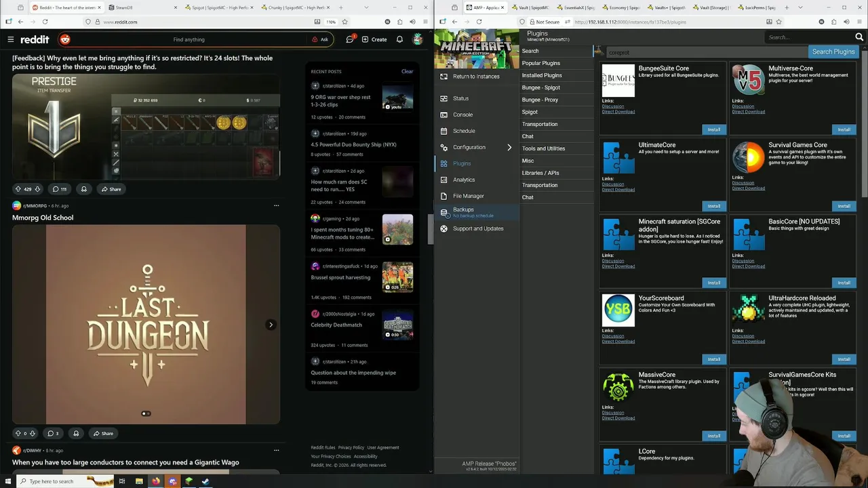Go to next image in Last Dungeon gallery
Image resolution: width=868 pixels, height=488 pixels.
pos(271,325)
